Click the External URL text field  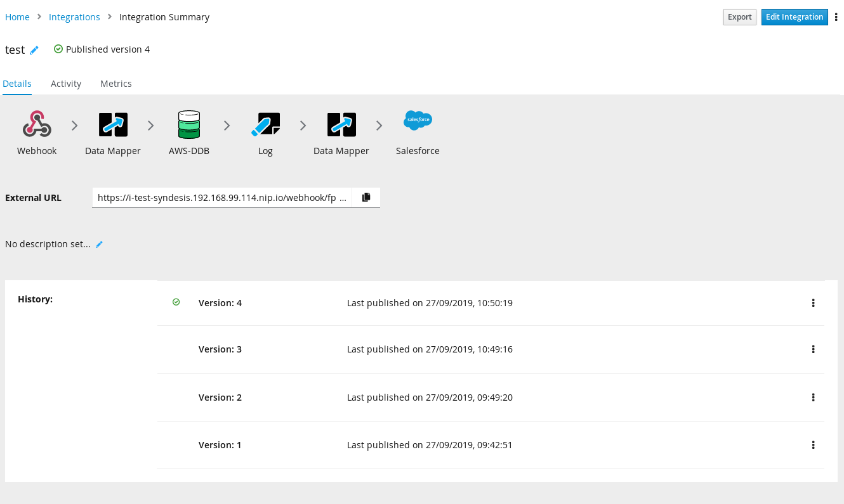point(222,198)
